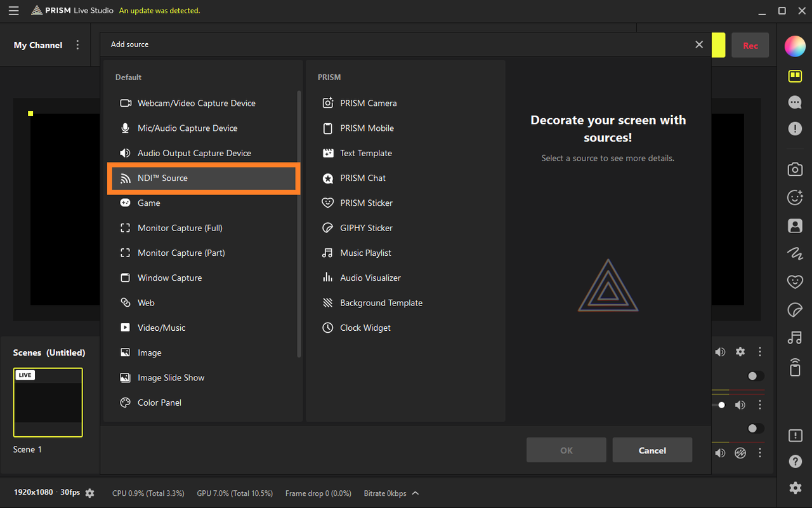Select the Background Template source

[x=406, y=303]
